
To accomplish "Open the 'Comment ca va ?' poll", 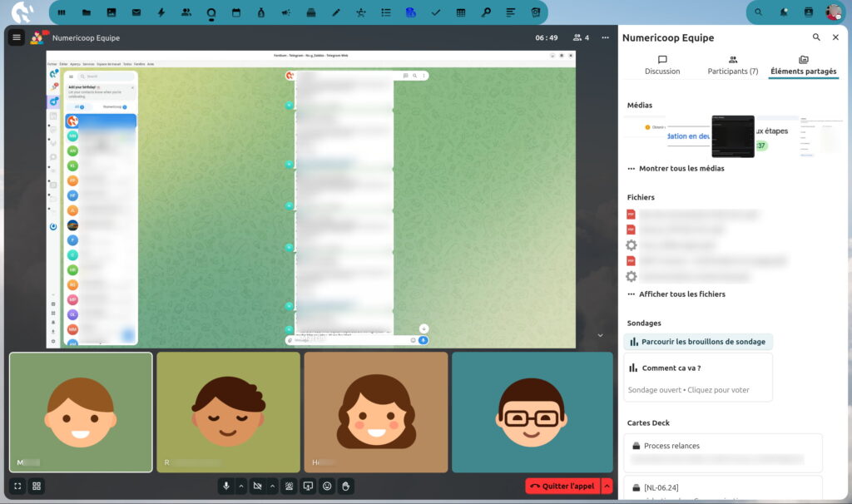I will (x=698, y=378).
